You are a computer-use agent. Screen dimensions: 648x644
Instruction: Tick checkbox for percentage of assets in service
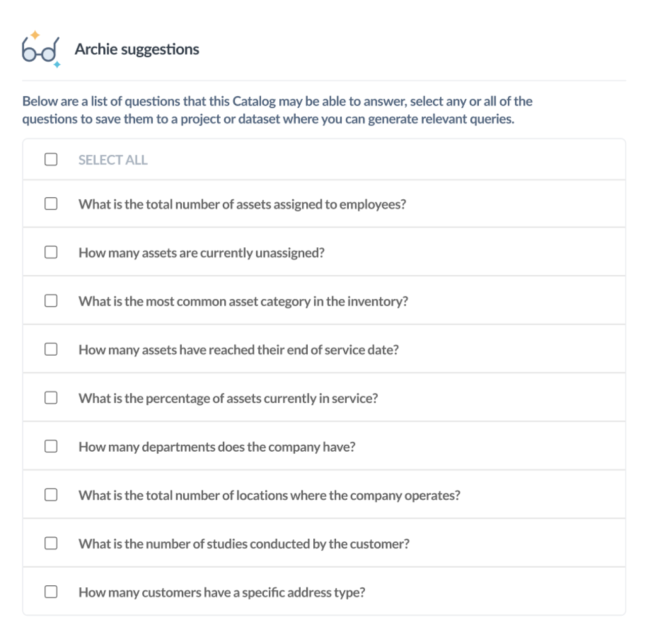click(51, 398)
